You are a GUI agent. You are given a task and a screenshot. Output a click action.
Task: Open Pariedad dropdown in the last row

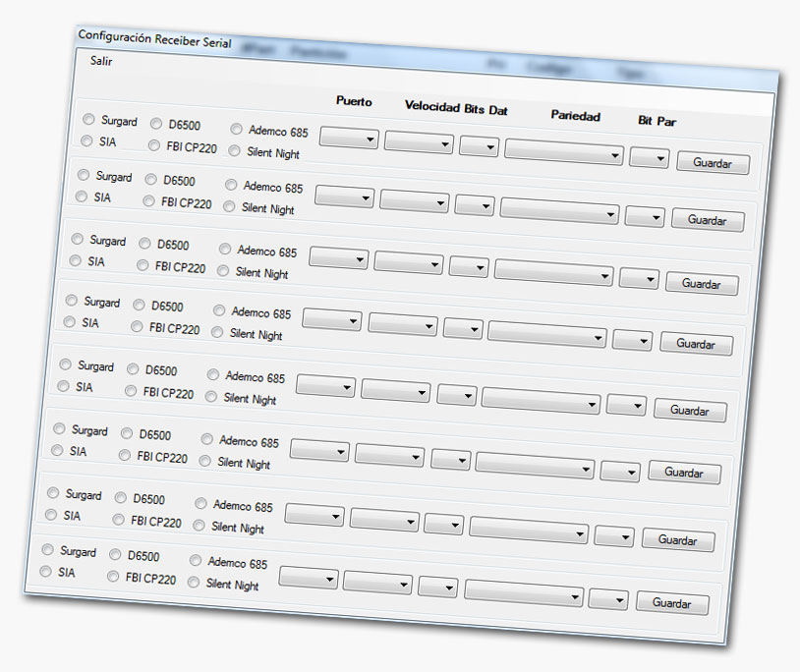click(x=525, y=594)
